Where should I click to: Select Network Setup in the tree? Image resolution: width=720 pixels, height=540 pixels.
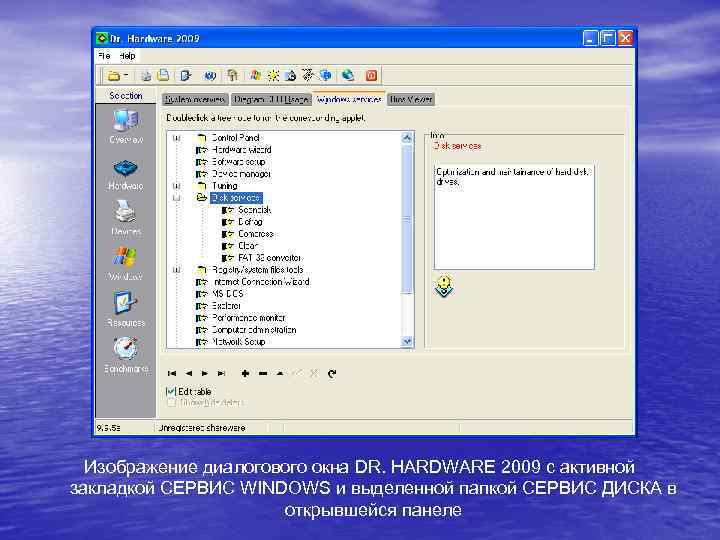pyautogui.click(x=238, y=342)
